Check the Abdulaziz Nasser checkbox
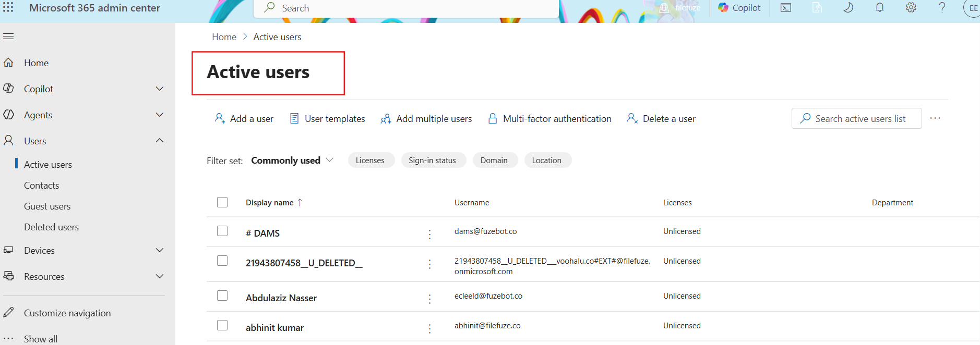 (x=222, y=295)
